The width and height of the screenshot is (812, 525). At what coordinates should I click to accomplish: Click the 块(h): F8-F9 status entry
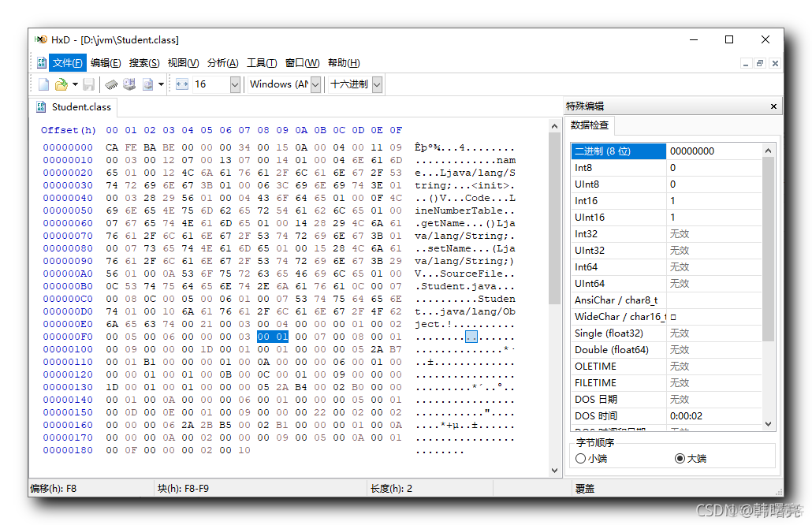click(x=184, y=489)
